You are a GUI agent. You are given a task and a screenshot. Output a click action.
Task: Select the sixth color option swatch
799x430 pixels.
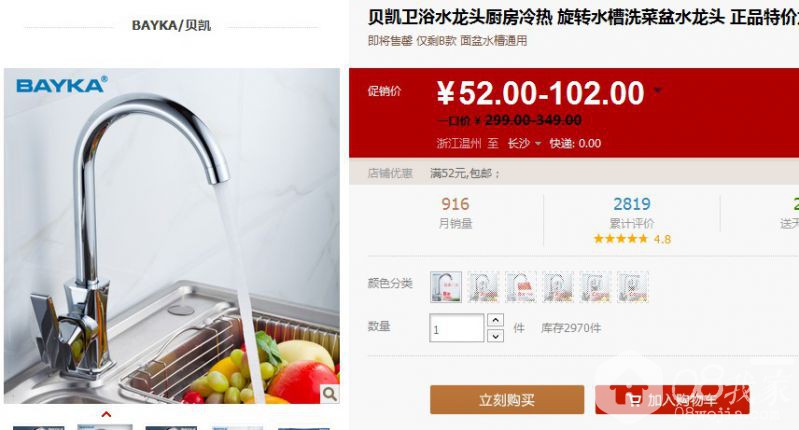[x=632, y=287]
